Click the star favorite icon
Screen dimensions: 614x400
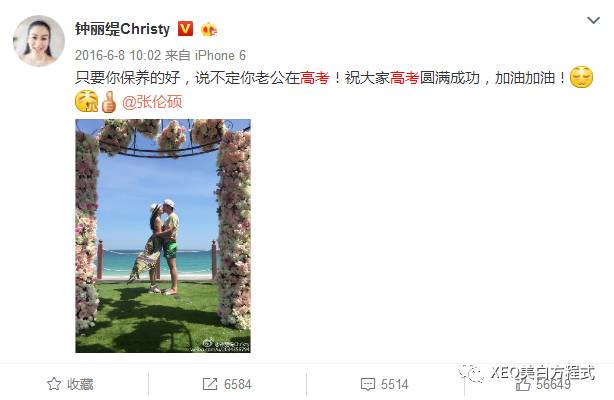pyautogui.click(x=54, y=384)
